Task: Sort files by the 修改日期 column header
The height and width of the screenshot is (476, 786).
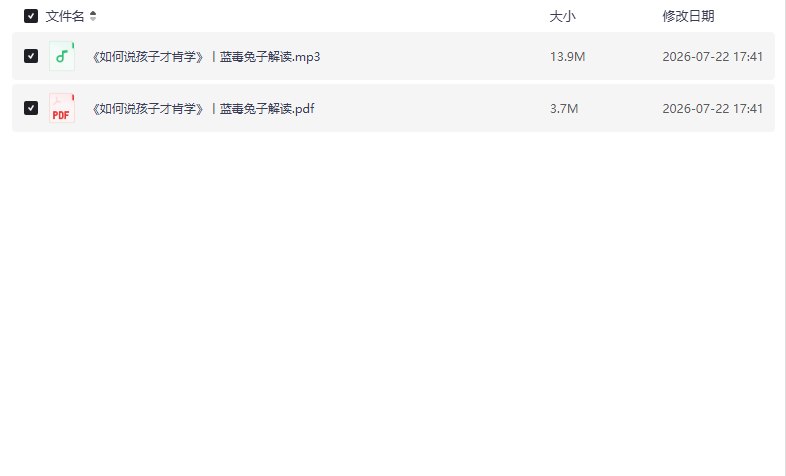Action: 688,16
